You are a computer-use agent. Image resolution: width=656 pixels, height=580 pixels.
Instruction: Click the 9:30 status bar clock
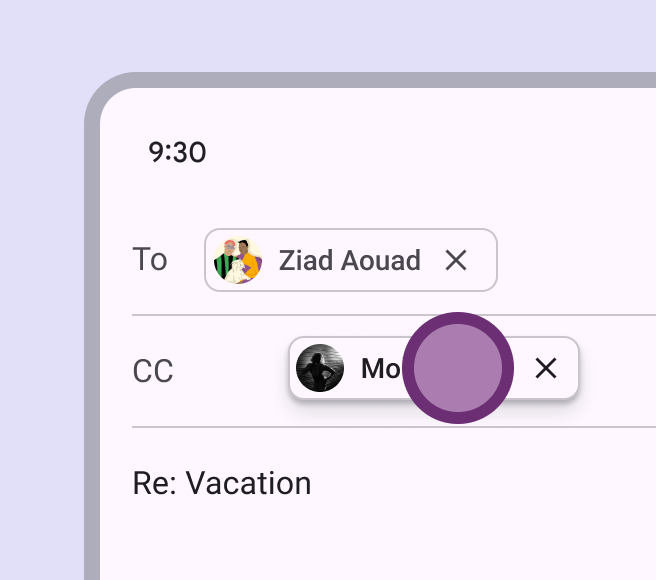(177, 152)
